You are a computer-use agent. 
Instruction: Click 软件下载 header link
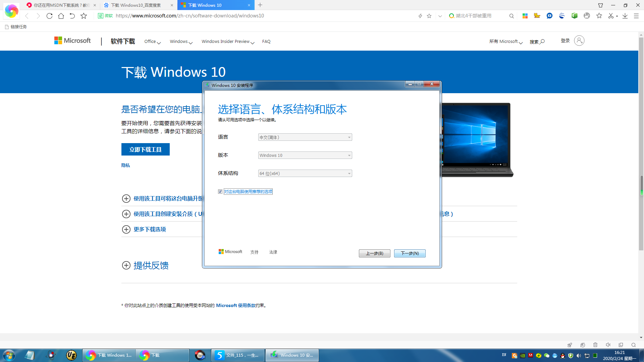[123, 41]
